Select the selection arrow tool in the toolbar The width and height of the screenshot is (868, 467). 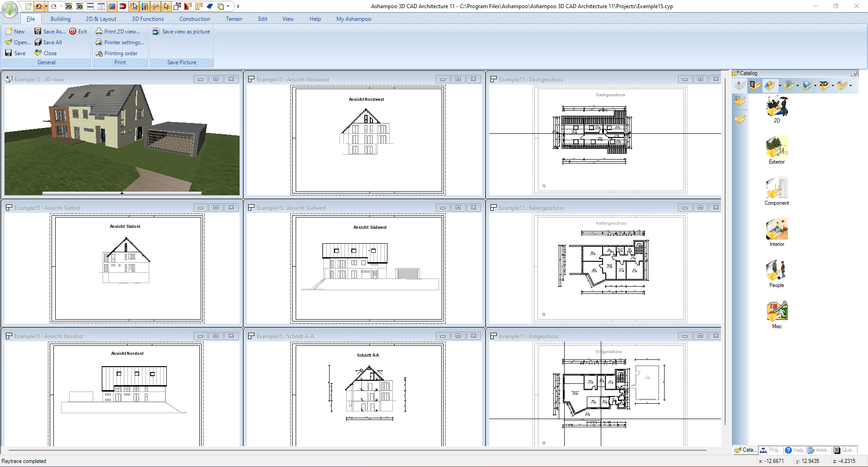[x=166, y=7]
